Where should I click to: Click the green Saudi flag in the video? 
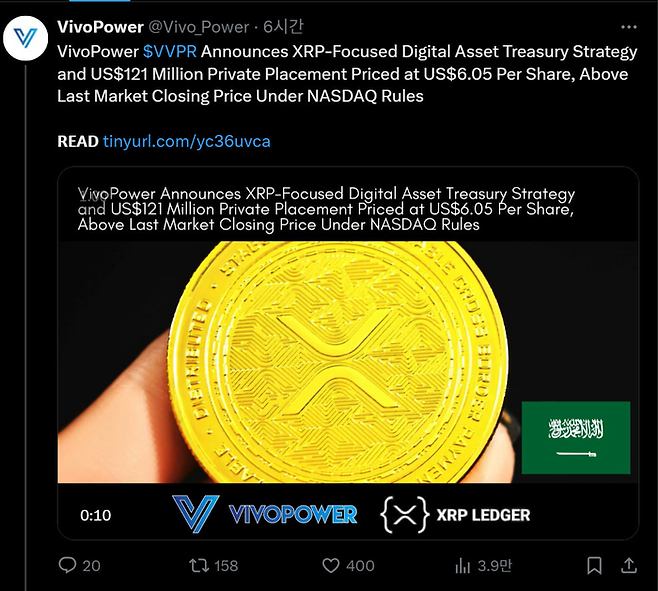coord(575,437)
